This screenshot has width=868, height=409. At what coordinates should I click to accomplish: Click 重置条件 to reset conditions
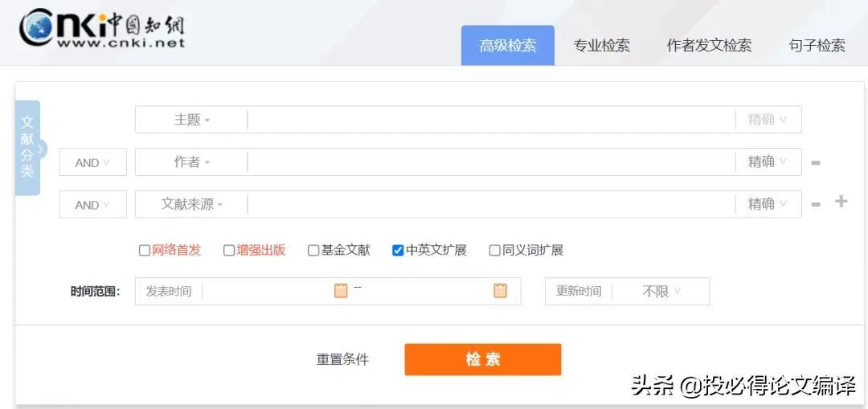tap(342, 360)
